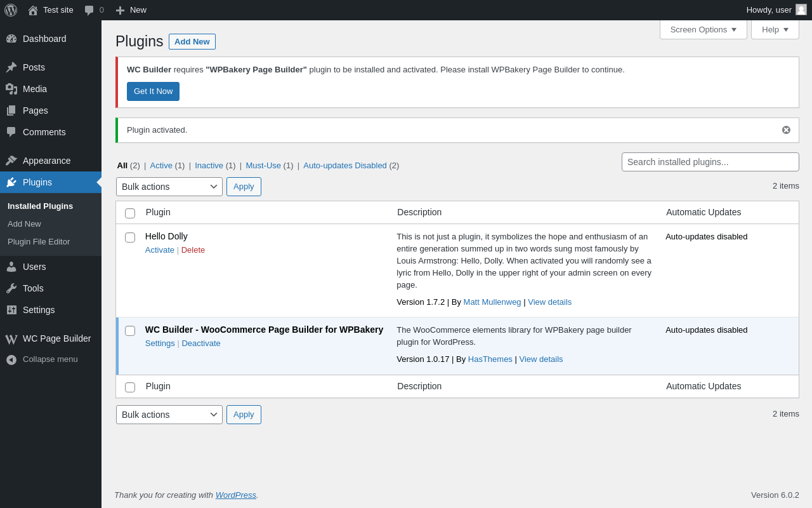Viewport: 812px width, 508px height.
Task: Open the Appearance menu label
Action: click(x=47, y=161)
